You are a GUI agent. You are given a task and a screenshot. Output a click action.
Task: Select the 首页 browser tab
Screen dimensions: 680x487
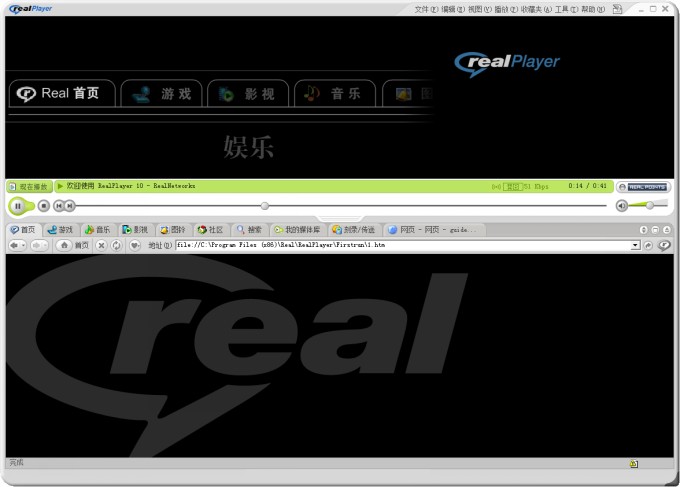[24, 230]
